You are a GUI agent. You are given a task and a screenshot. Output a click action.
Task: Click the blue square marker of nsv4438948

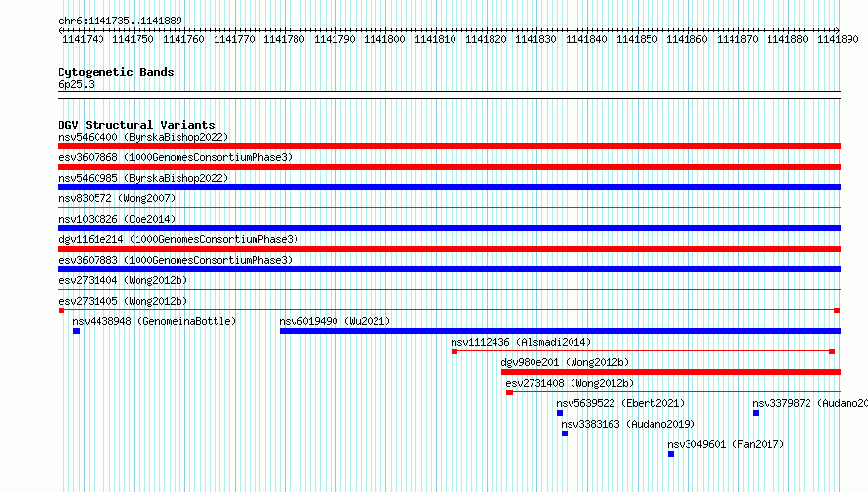(76, 331)
